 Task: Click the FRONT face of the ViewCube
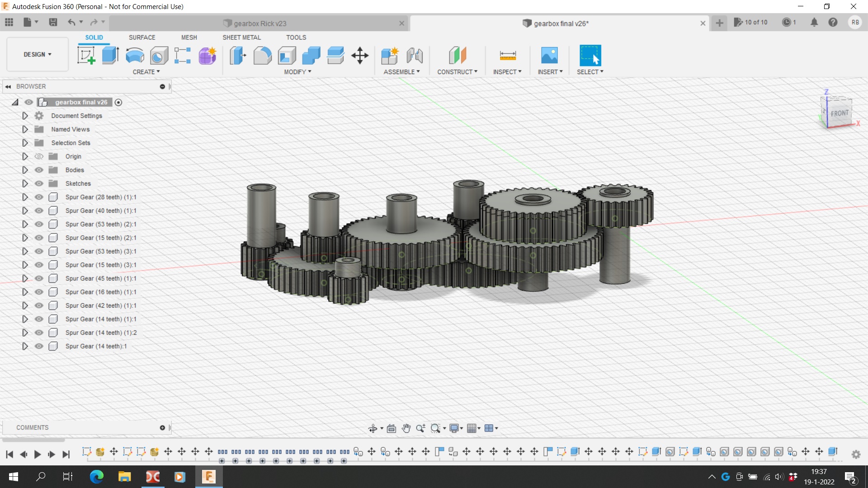pos(840,113)
